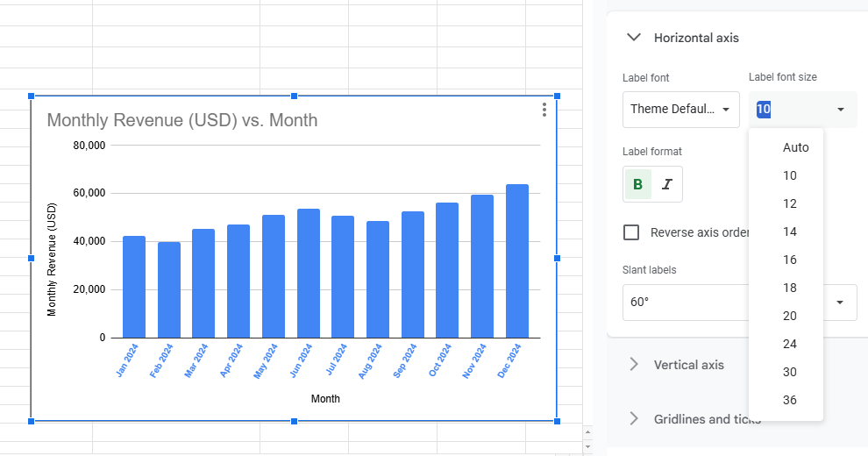Screen dimensions: 868x456
Task: Open the Label font dropdown
Action: tap(680, 110)
